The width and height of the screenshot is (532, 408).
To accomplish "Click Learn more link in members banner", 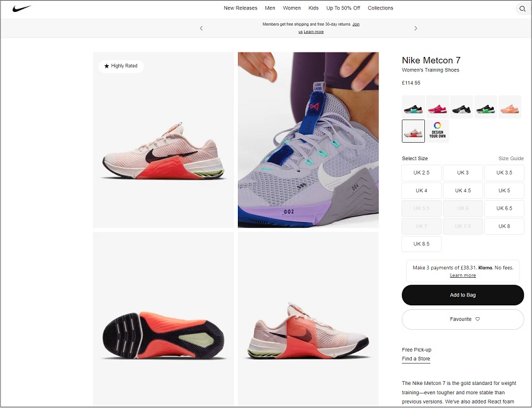I will [314, 32].
